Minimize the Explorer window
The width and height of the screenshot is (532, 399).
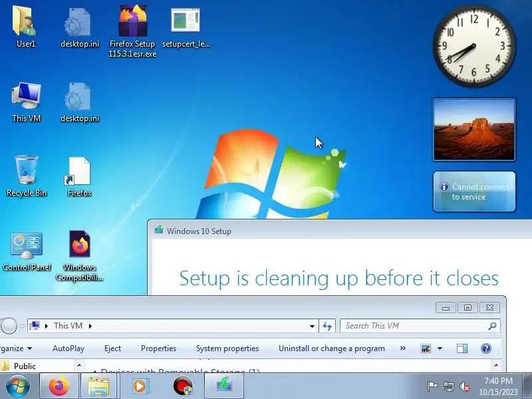(446, 308)
